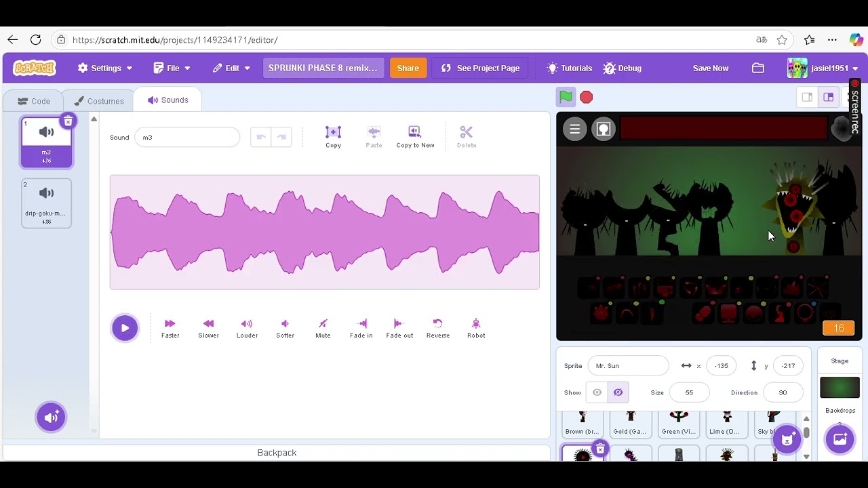Click the hamburger menu on stage
868x488 pixels.
pos(575,129)
